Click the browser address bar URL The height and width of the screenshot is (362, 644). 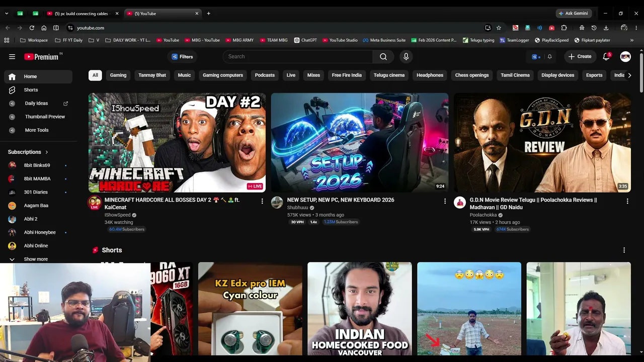(x=91, y=28)
